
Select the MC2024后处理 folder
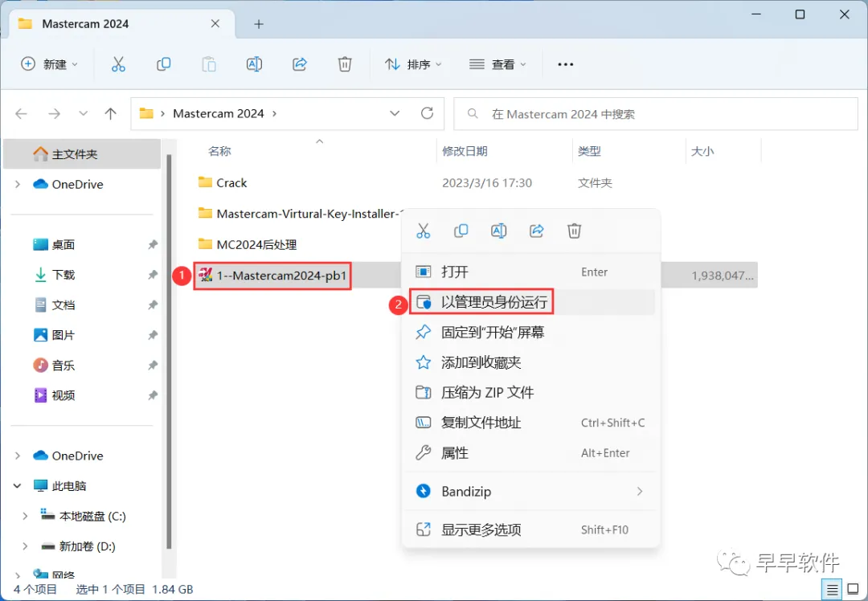[256, 244]
